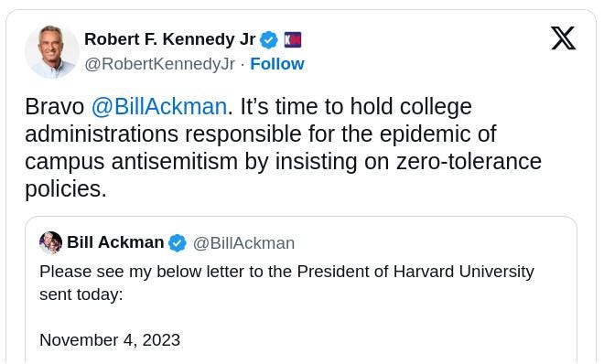Open the @BillAckman mention in the tweet text
This screenshot has height=364, width=604.
pos(159,107)
